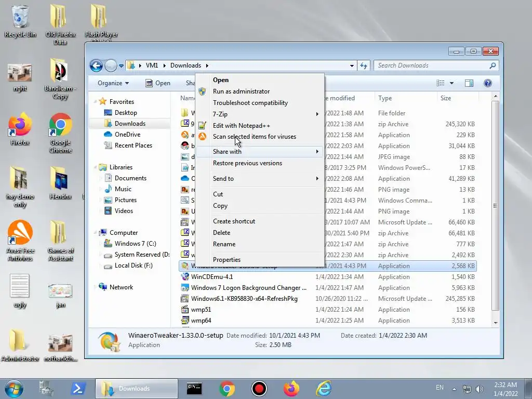The width and height of the screenshot is (532, 399).
Task: Expand the Network tree node
Action: pyautogui.click(x=95, y=287)
